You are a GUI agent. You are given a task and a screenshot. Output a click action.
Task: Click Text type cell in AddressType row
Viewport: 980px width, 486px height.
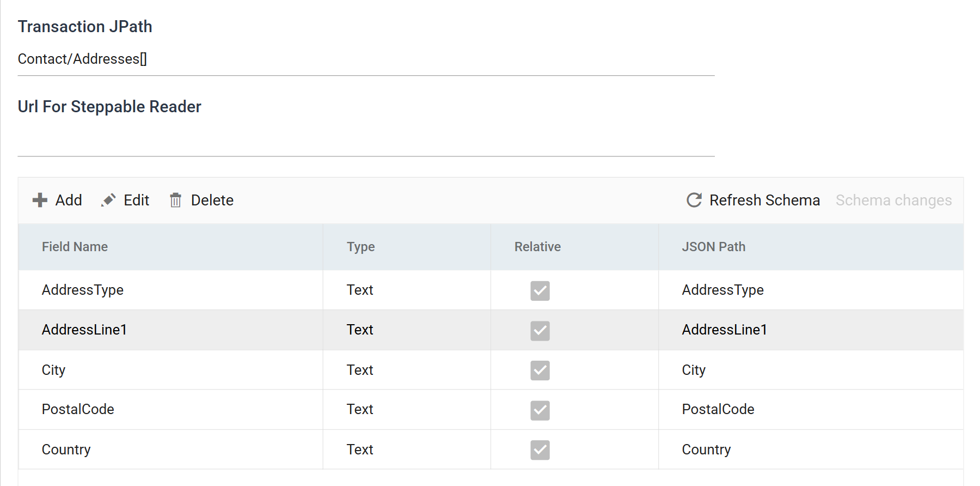coord(407,290)
